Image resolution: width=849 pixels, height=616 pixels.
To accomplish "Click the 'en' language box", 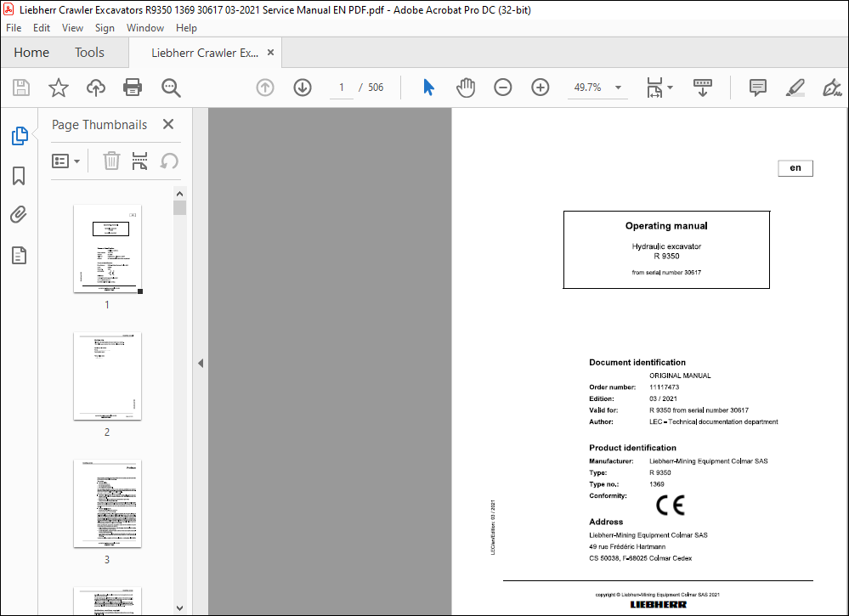I will coord(795,167).
